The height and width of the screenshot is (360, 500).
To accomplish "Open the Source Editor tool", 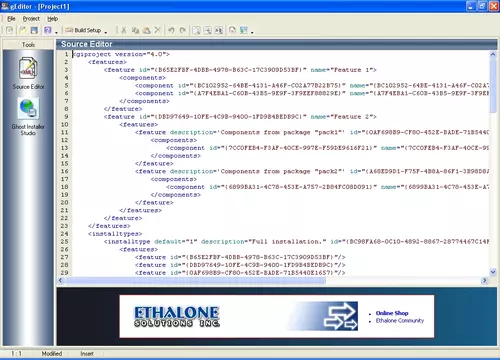I will 28,73.
